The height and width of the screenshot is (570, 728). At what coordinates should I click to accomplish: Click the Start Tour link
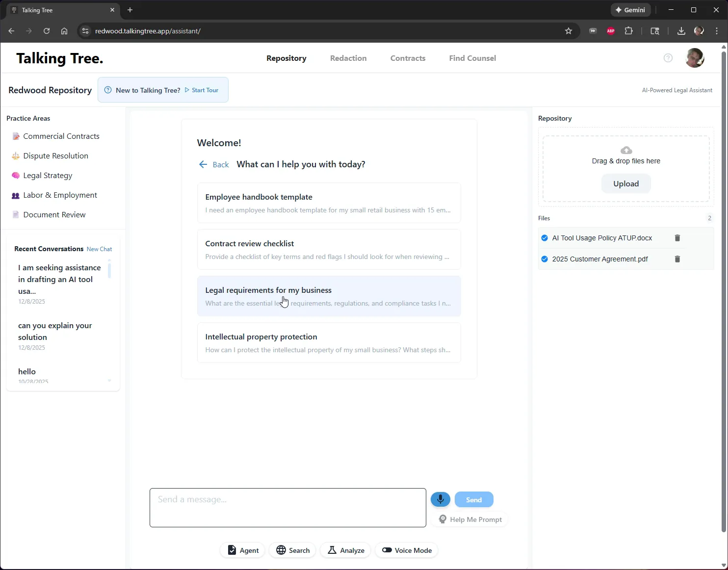(x=202, y=90)
